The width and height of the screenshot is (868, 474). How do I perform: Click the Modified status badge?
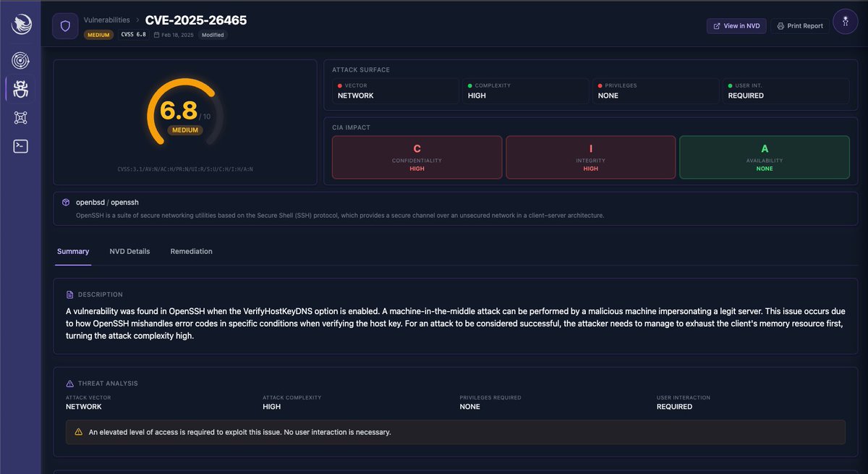(x=213, y=35)
